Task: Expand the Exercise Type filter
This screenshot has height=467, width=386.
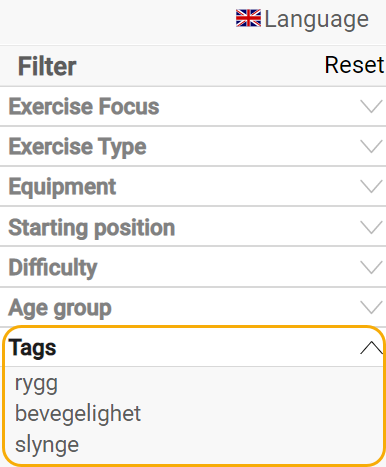Action: click(193, 147)
